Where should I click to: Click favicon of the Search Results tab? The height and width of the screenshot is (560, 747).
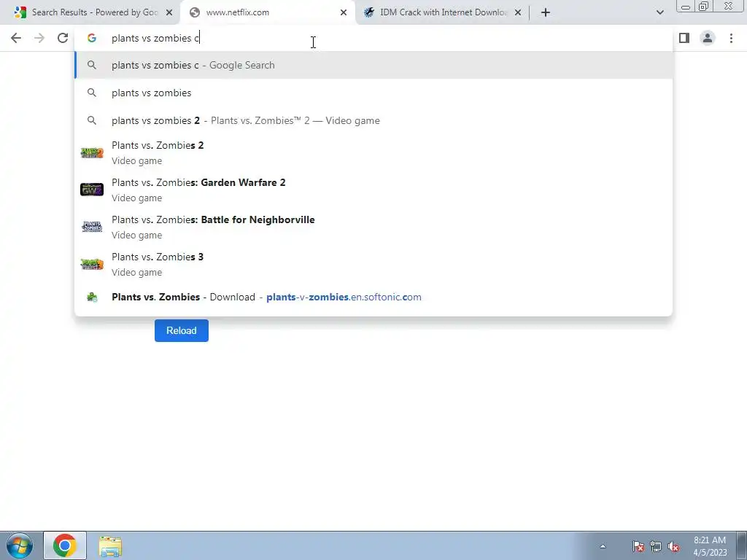pos(20,12)
